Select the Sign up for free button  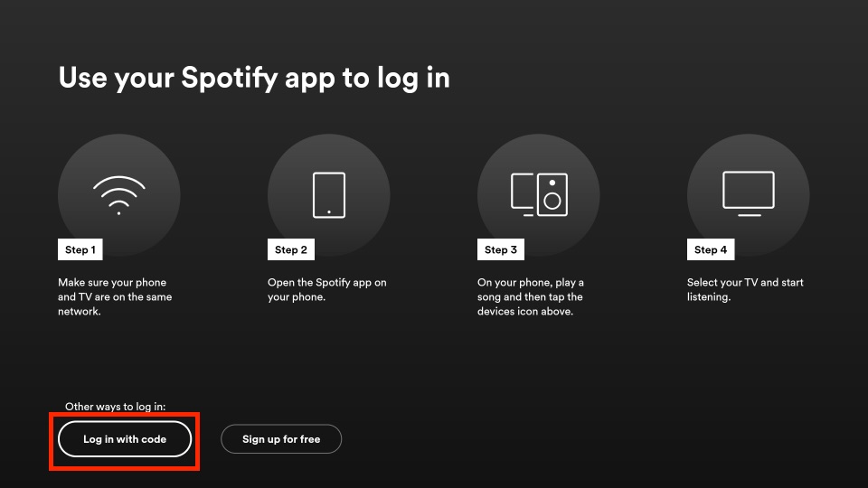click(281, 439)
